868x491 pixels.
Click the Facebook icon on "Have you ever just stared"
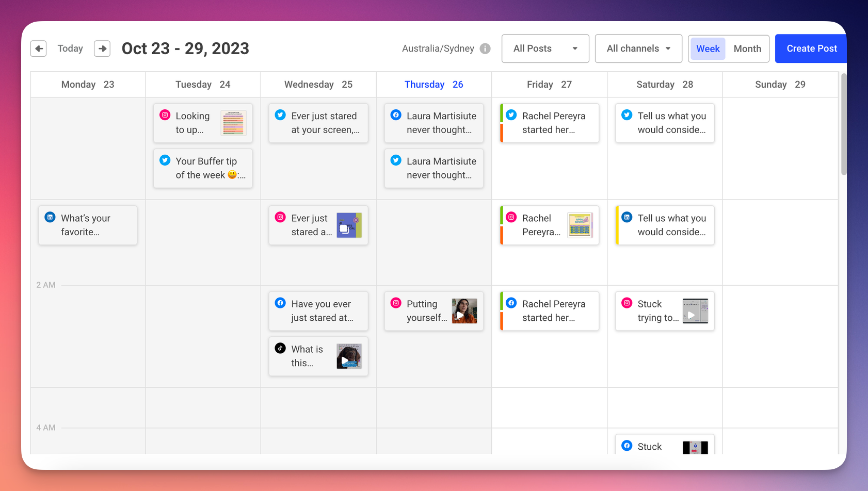point(280,303)
